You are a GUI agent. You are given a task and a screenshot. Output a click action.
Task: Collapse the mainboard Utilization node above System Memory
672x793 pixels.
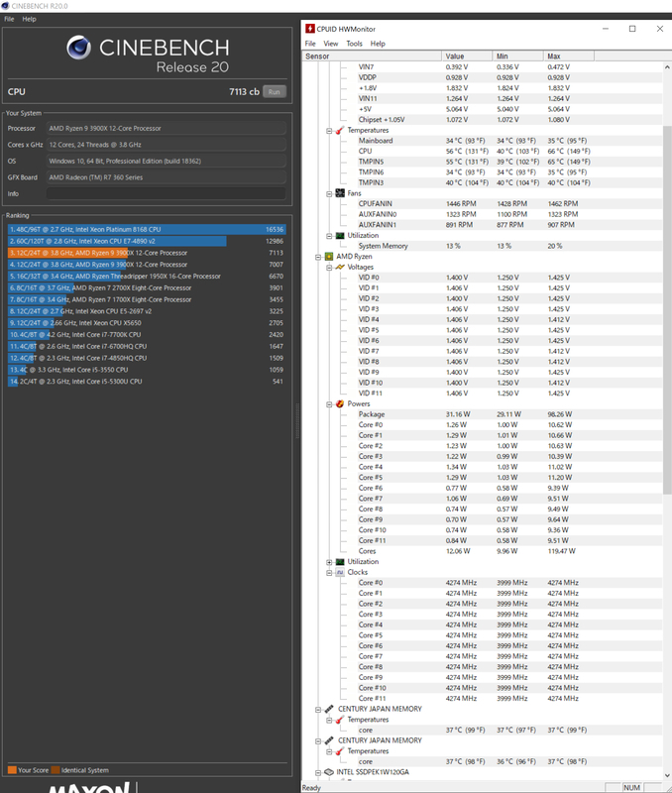click(x=329, y=236)
